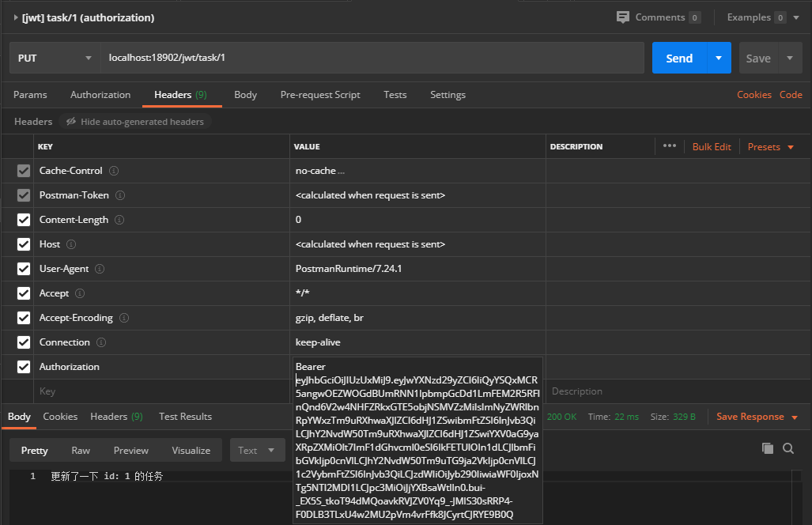Uncheck the Host header

point(24,244)
